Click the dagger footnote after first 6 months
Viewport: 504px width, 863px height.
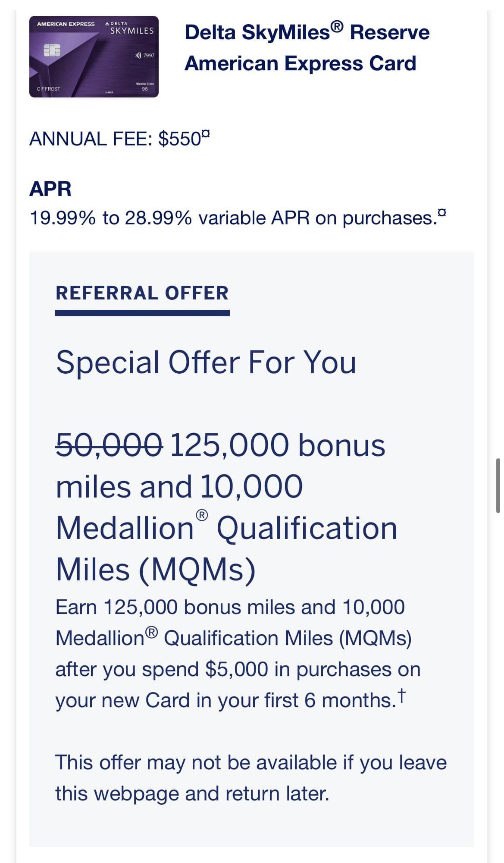[x=401, y=694]
